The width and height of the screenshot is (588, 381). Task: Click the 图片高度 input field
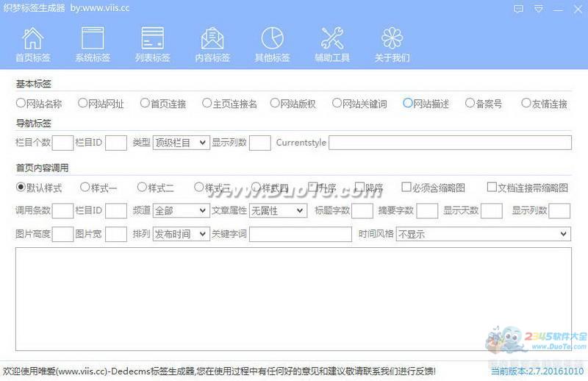[62, 234]
